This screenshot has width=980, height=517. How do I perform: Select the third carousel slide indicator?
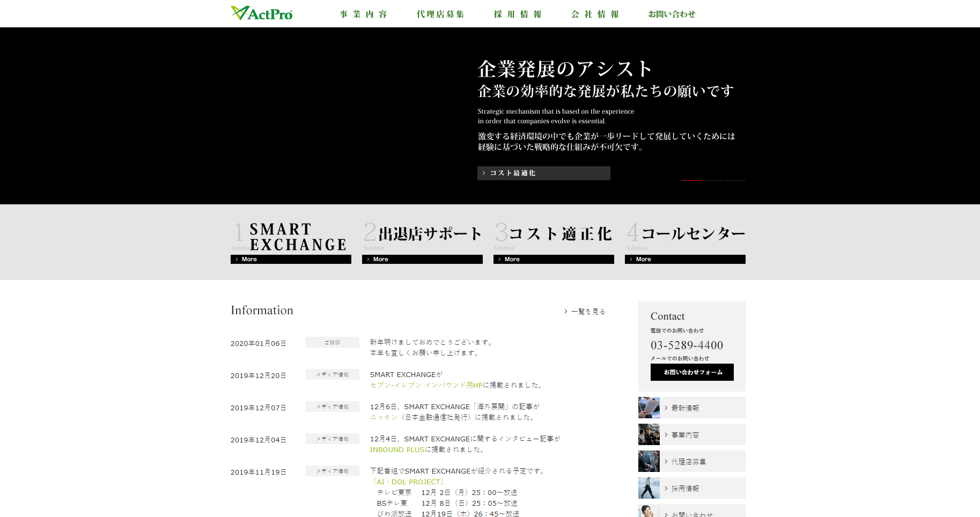coord(735,181)
